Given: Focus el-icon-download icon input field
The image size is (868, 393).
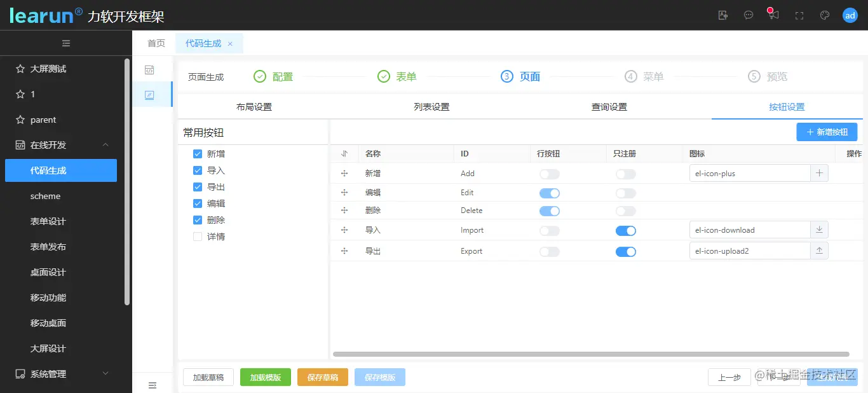Looking at the screenshot, I should (750, 230).
